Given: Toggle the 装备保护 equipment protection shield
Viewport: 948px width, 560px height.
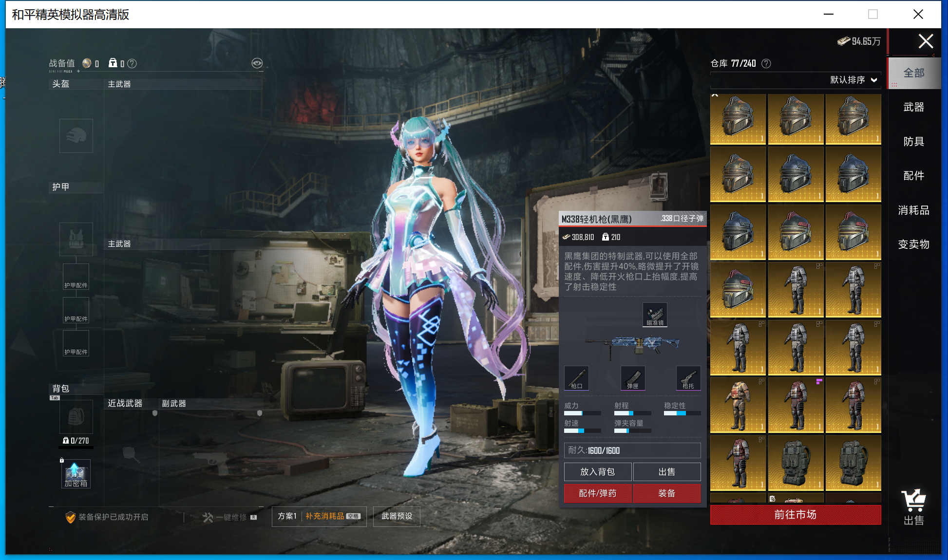Looking at the screenshot, I should 71,517.
